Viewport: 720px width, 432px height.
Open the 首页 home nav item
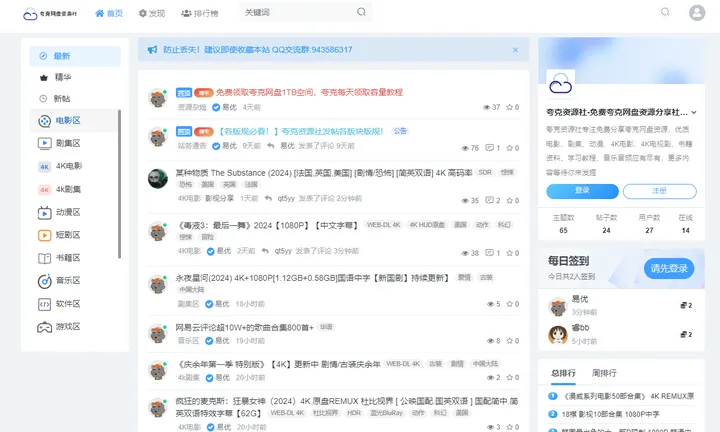point(109,13)
